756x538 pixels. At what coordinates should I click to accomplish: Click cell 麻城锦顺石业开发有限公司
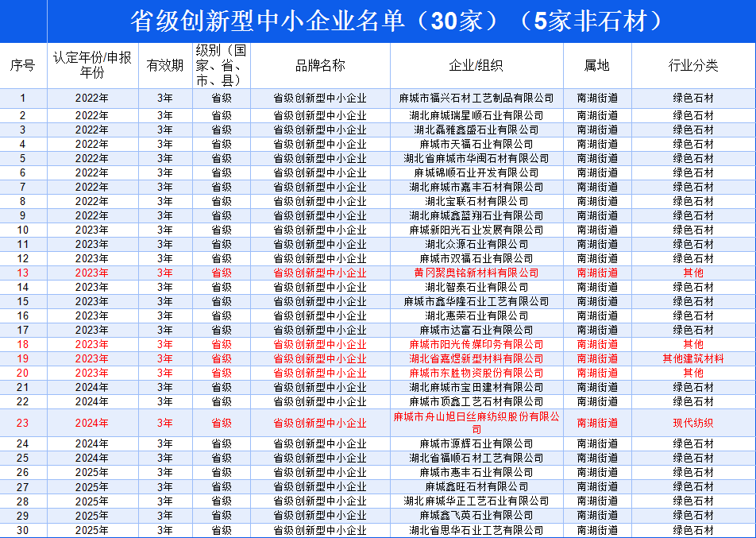476,173
